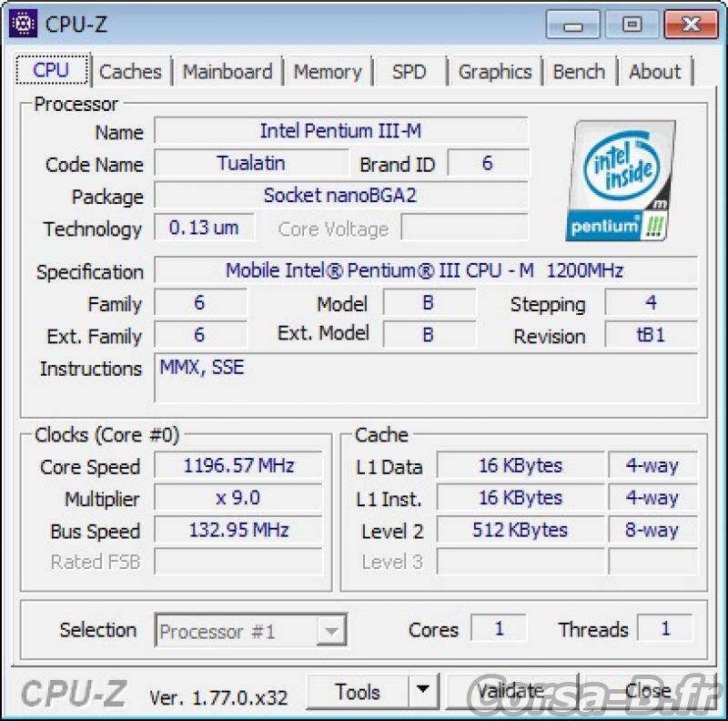Go to the SPD tab

(x=409, y=72)
